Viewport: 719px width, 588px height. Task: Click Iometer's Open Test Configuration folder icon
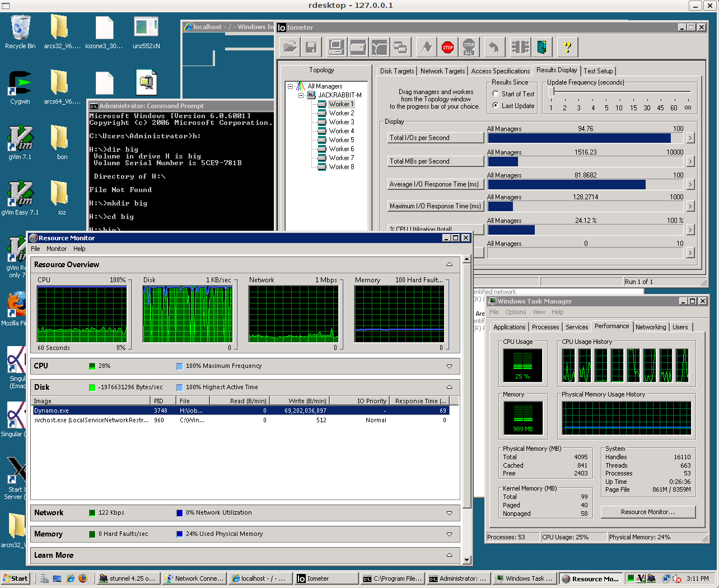click(x=290, y=48)
